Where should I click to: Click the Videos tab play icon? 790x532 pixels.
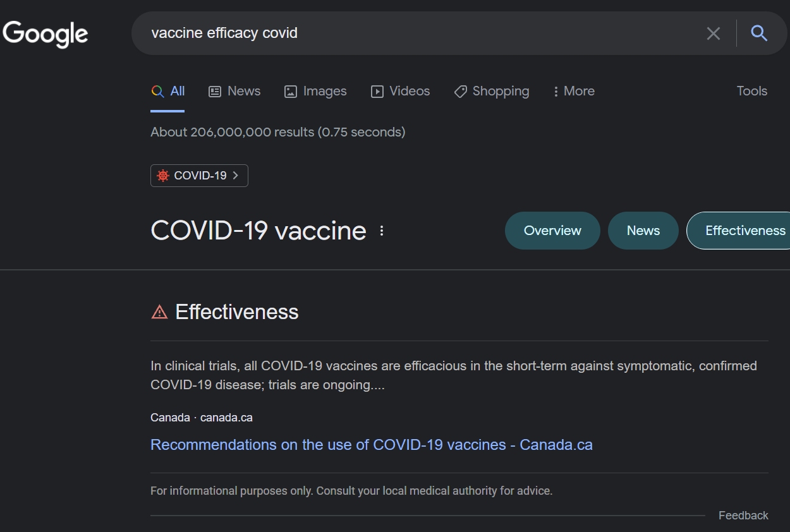(x=377, y=92)
